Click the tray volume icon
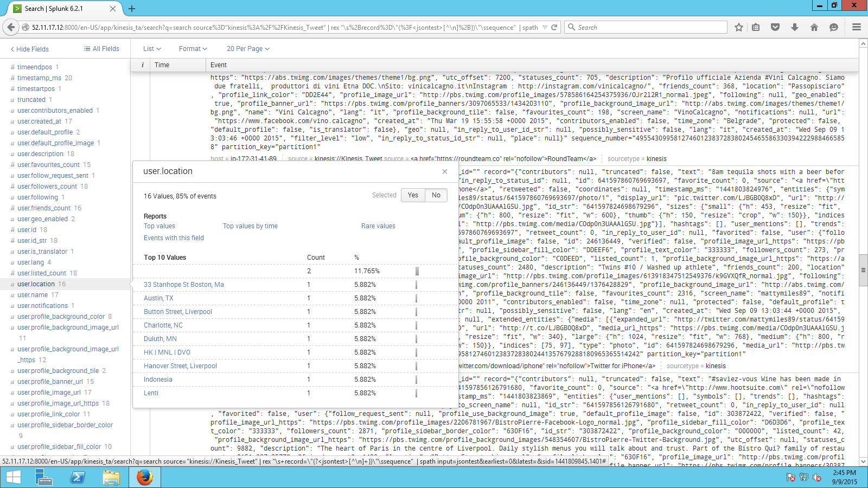 tap(817, 478)
